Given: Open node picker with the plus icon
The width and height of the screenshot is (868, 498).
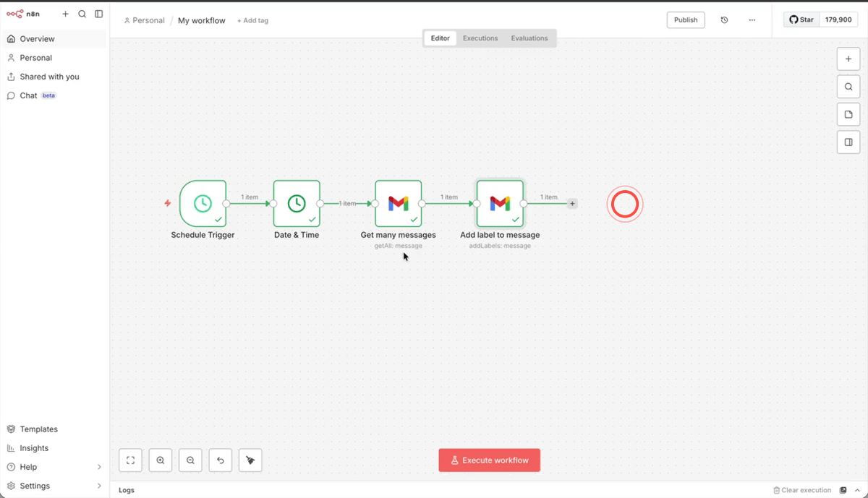Looking at the screenshot, I should pos(848,59).
